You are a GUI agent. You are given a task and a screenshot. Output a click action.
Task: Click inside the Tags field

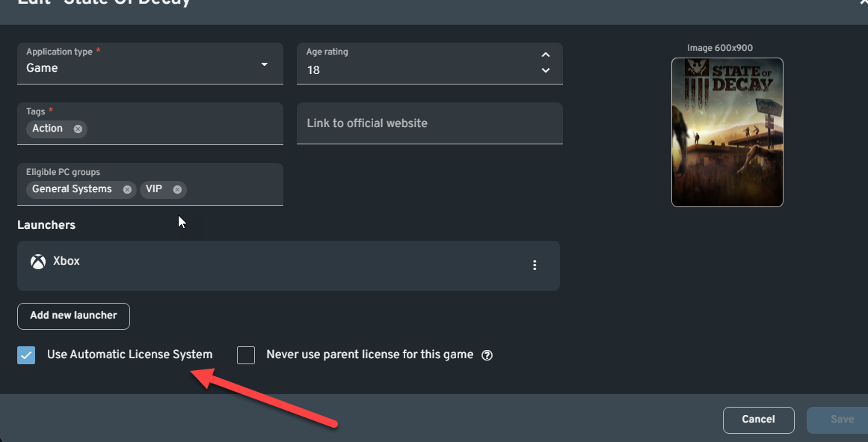click(150, 123)
